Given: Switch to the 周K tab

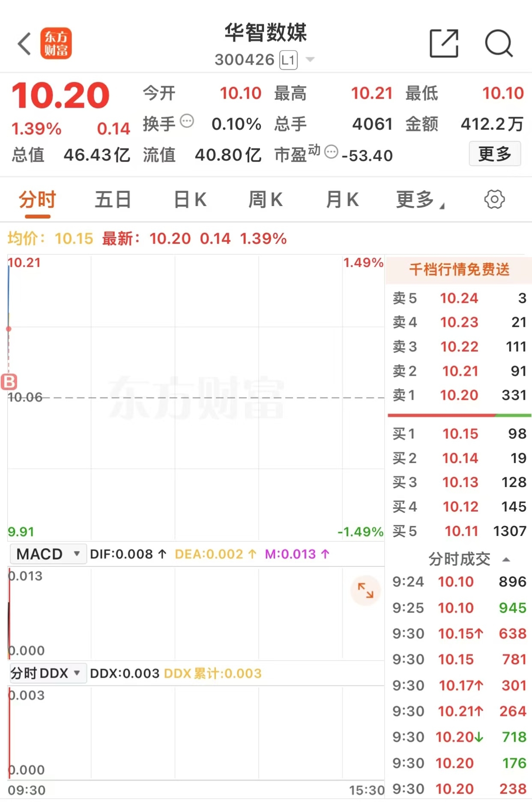Looking at the screenshot, I should 266,200.
